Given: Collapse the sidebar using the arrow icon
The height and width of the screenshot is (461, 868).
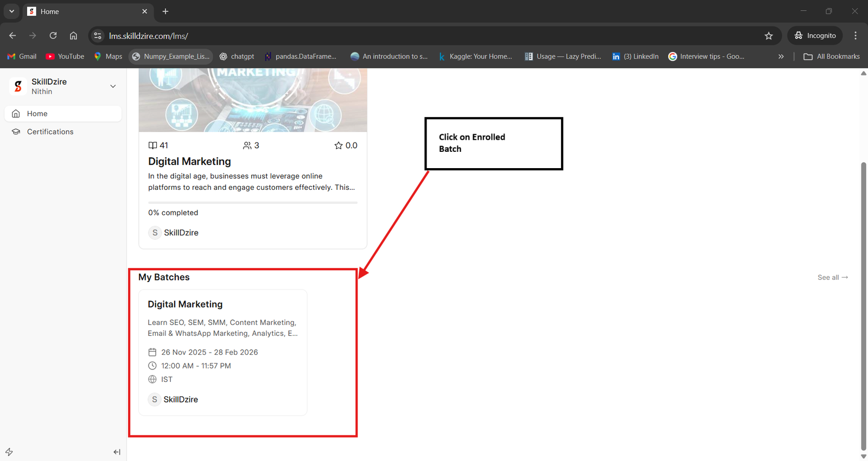Looking at the screenshot, I should tap(117, 452).
